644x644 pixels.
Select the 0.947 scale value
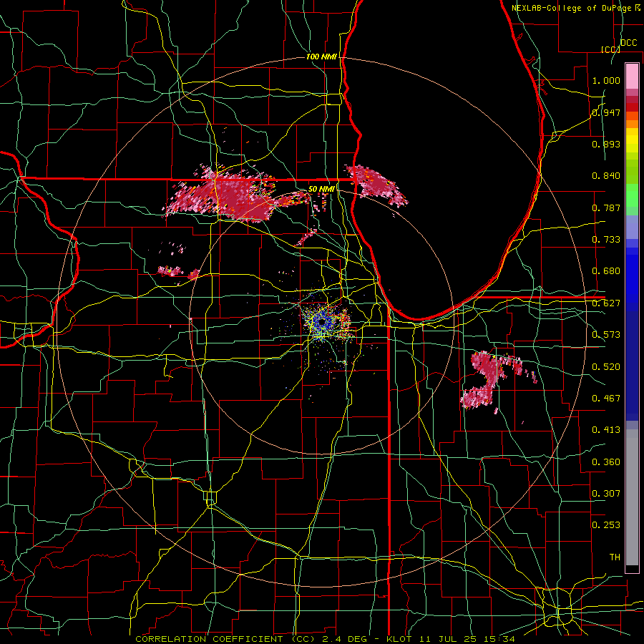click(606, 112)
